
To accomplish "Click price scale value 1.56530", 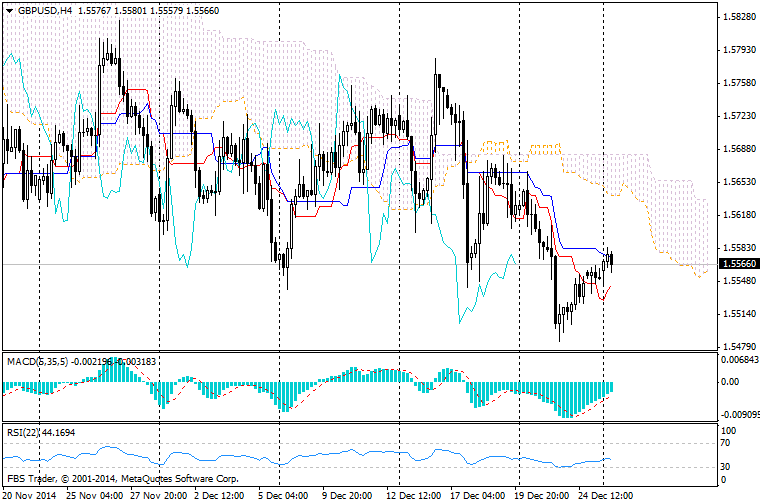I will pos(739,182).
